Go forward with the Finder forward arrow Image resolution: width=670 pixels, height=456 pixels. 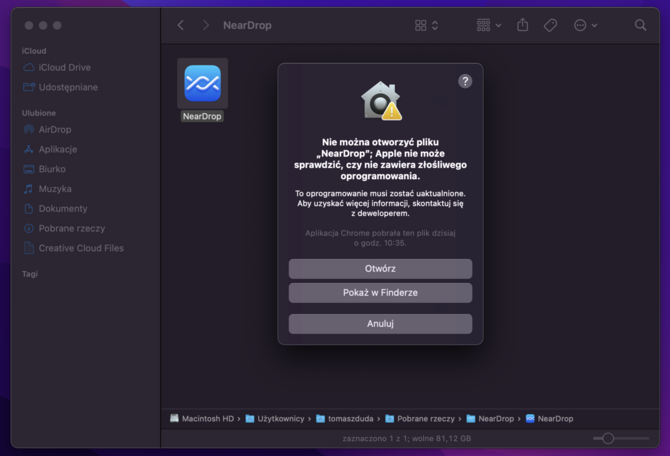click(206, 25)
